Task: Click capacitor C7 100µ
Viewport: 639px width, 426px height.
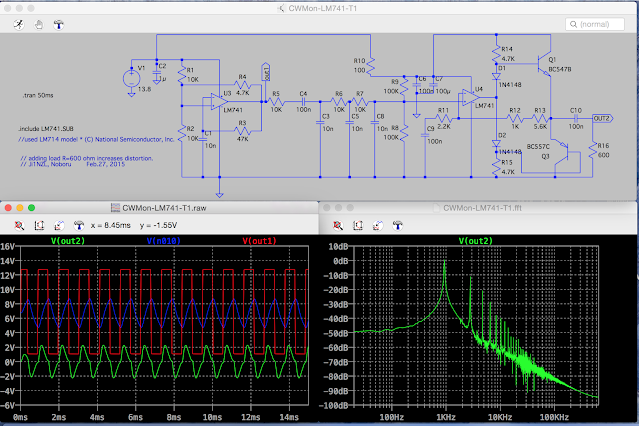Action: tap(434, 85)
